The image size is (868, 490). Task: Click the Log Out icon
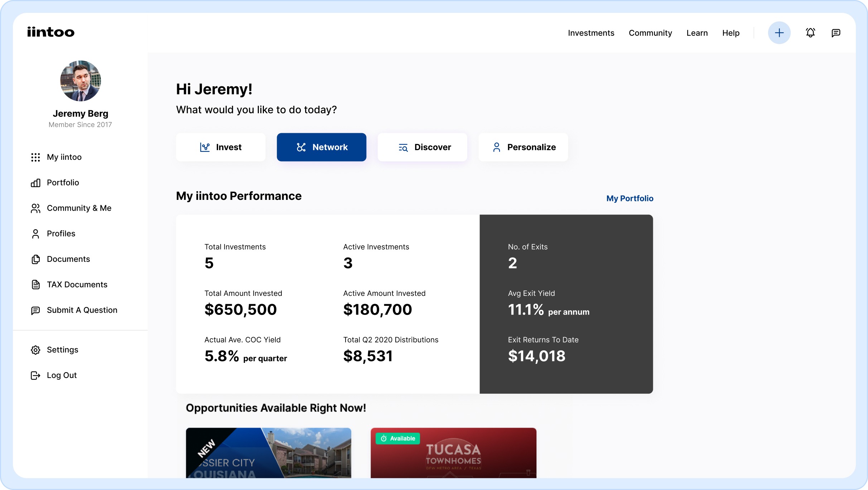(35, 375)
